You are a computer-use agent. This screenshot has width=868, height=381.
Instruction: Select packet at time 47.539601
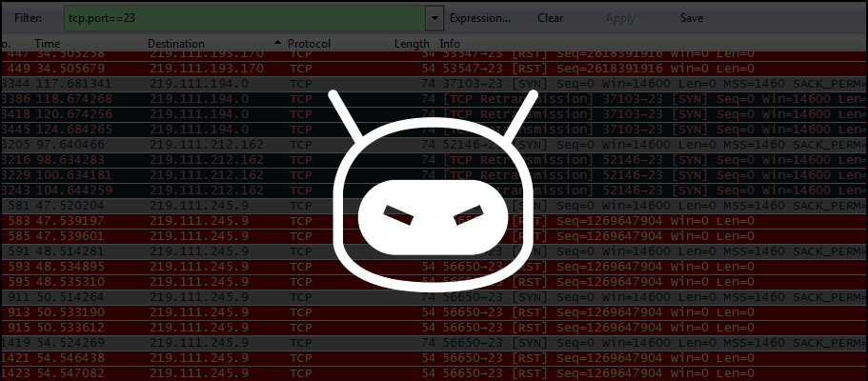point(434,236)
